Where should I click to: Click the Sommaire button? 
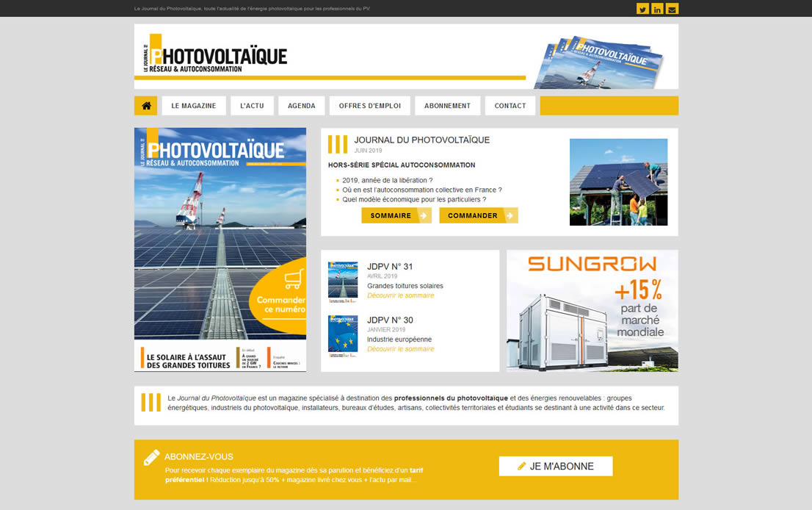(x=396, y=215)
